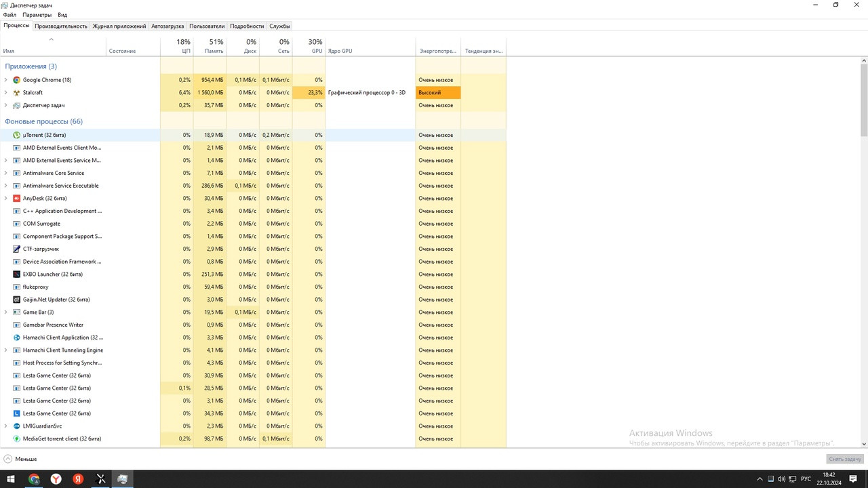The width and height of the screenshot is (868, 488).
Task: Select the Приложения (3) group header
Action: 31,66
